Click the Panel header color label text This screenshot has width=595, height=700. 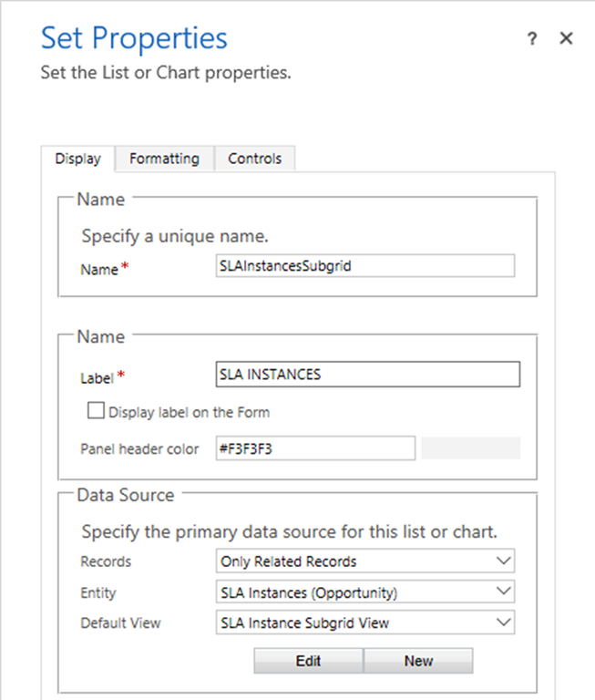pyautogui.click(x=139, y=449)
